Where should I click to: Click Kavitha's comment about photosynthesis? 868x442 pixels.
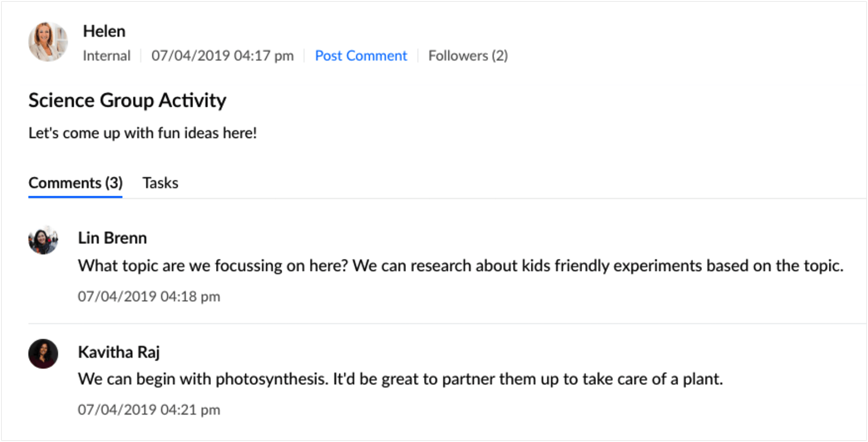(x=400, y=379)
